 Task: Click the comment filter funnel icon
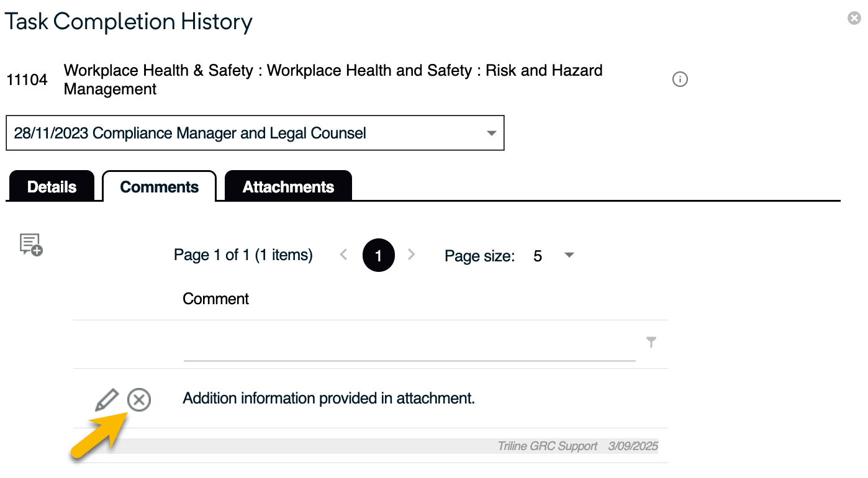651,342
